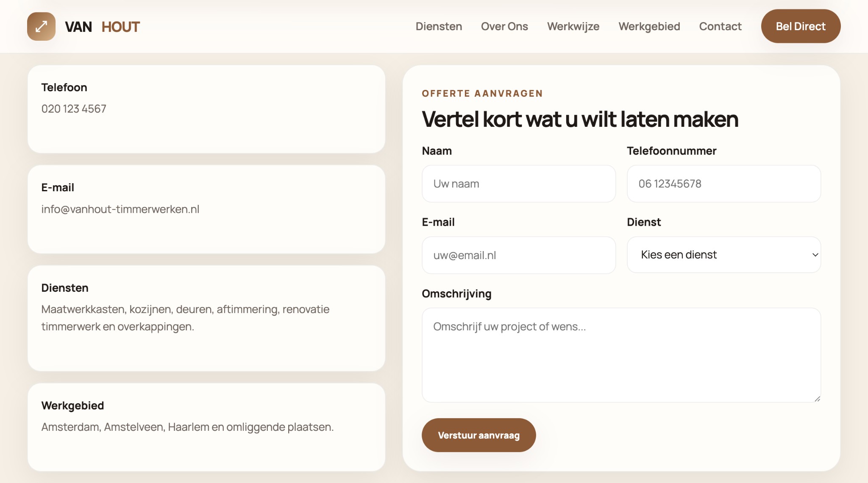Click the dropdown chevron beside Kies een dienst
This screenshot has height=483, width=868.
[815, 255]
